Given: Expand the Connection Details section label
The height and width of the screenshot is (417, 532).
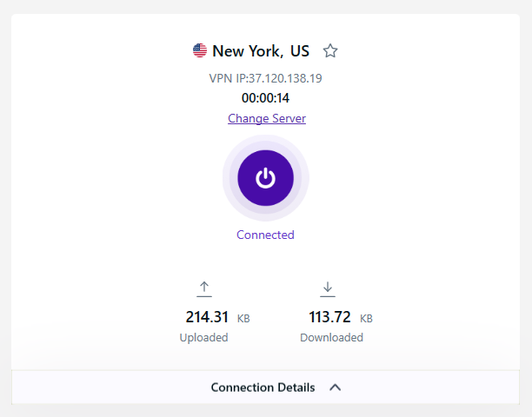Looking at the screenshot, I should pyautogui.click(x=263, y=387).
